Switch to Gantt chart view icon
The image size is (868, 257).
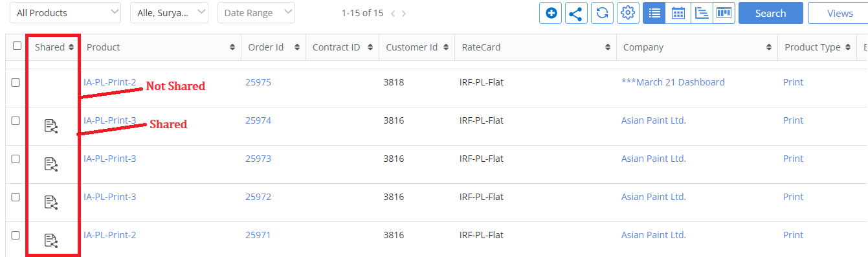[x=701, y=13]
